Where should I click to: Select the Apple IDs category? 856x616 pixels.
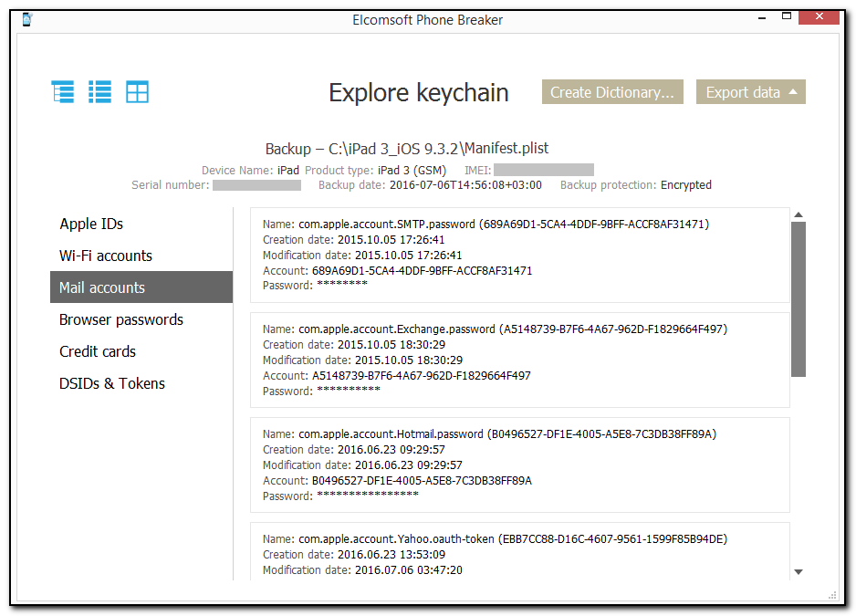coord(91,224)
